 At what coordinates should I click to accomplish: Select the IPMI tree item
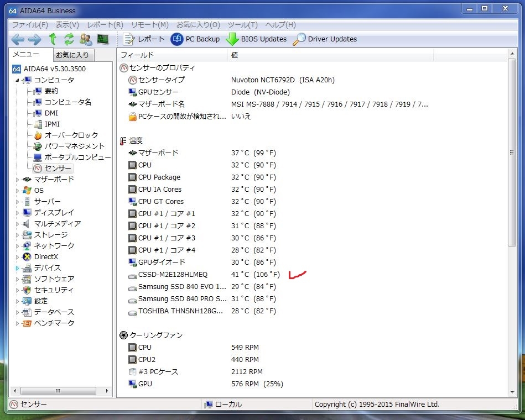52,124
